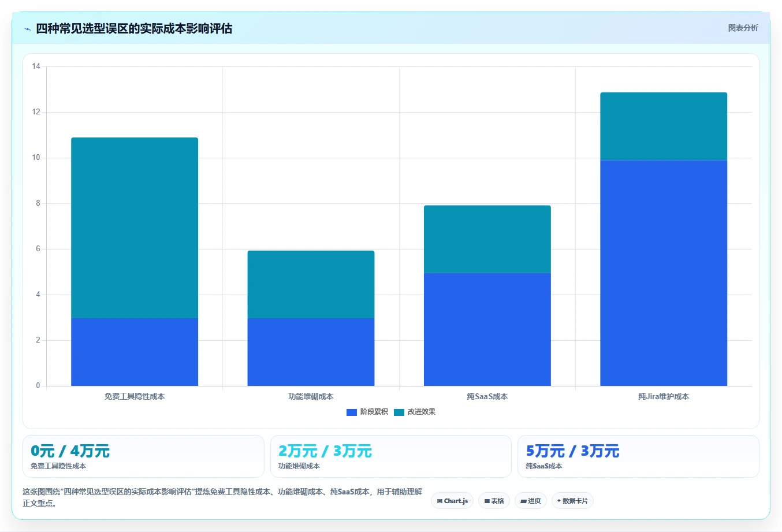Click y-axis value 10
The image size is (782, 532).
point(36,158)
